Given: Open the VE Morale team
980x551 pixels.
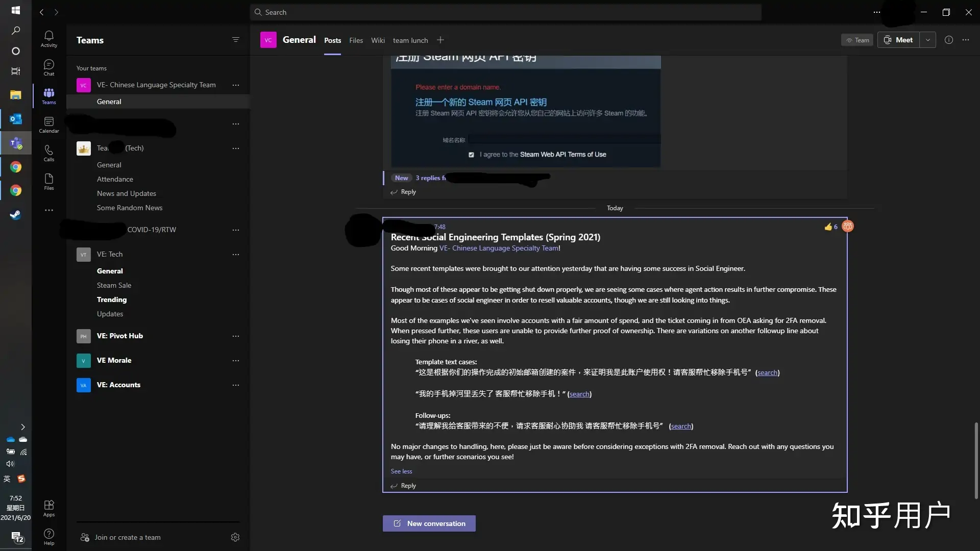Looking at the screenshot, I should [x=114, y=360].
